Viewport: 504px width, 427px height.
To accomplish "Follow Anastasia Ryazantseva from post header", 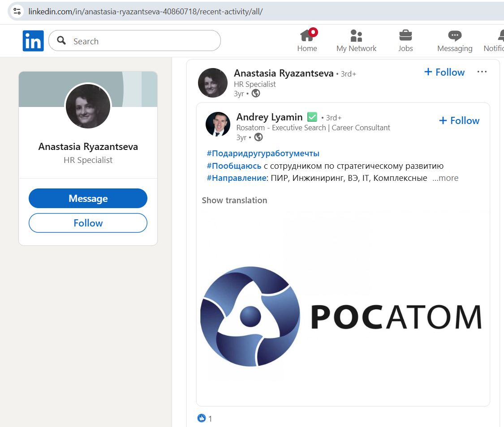I will pos(444,72).
